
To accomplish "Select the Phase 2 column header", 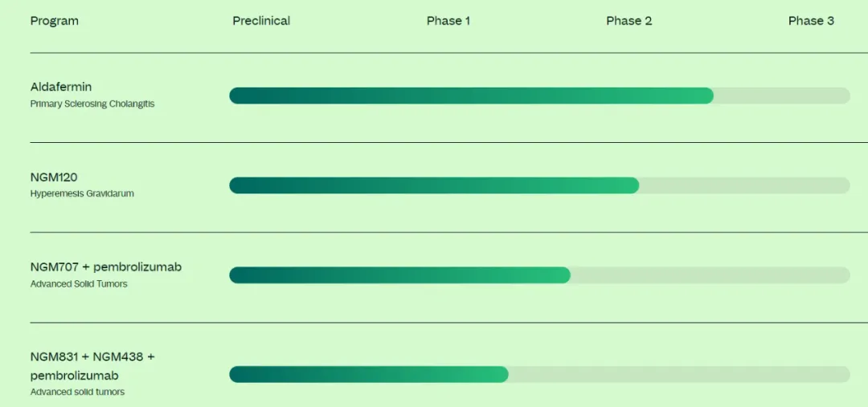I will pos(628,21).
